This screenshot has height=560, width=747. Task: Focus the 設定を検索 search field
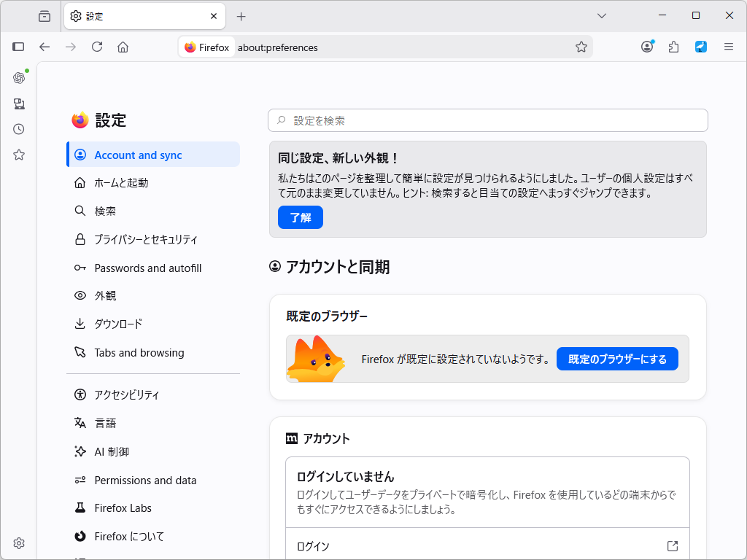click(x=488, y=120)
